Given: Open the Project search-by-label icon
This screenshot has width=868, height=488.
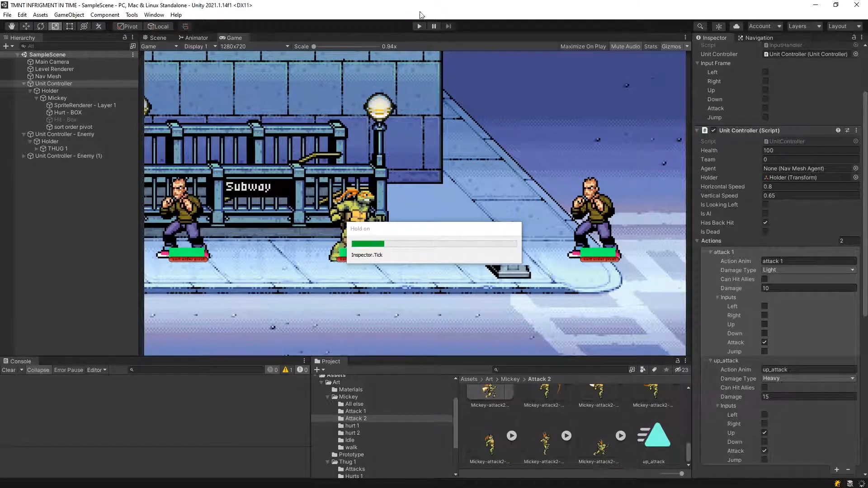Looking at the screenshot, I should coord(654,370).
